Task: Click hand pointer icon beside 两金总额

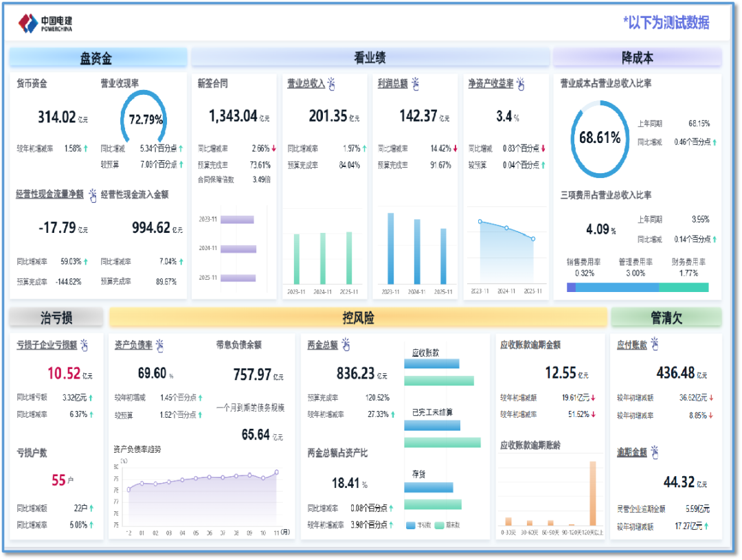Action: 346,345
